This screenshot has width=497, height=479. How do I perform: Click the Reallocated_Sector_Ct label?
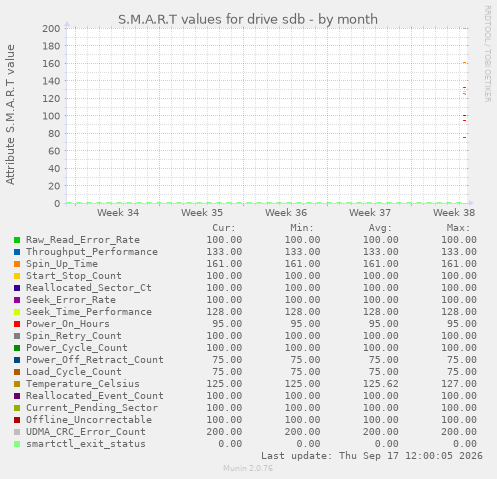point(89,288)
